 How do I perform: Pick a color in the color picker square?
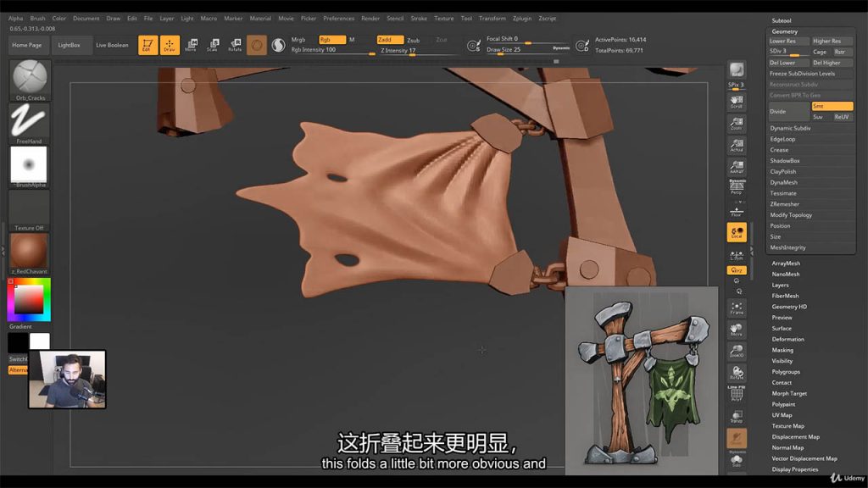[29, 299]
